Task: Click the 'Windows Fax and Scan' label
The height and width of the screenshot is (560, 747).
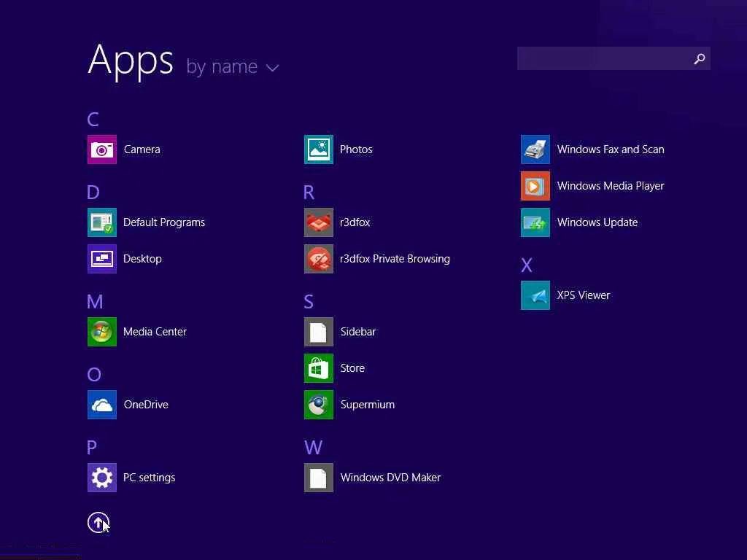Action: pyautogui.click(x=611, y=149)
